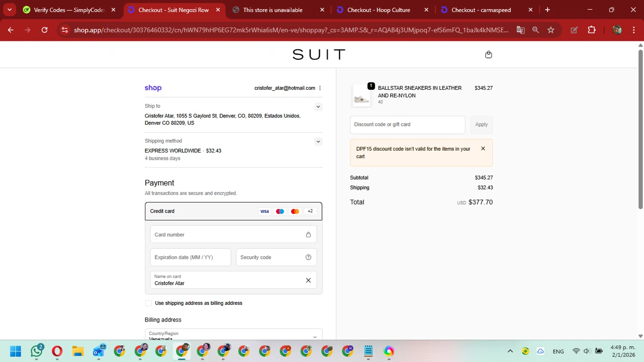Bookmark this page with the star
The height and width of the screenshot is (362, 644).
[x=551, y=30]
